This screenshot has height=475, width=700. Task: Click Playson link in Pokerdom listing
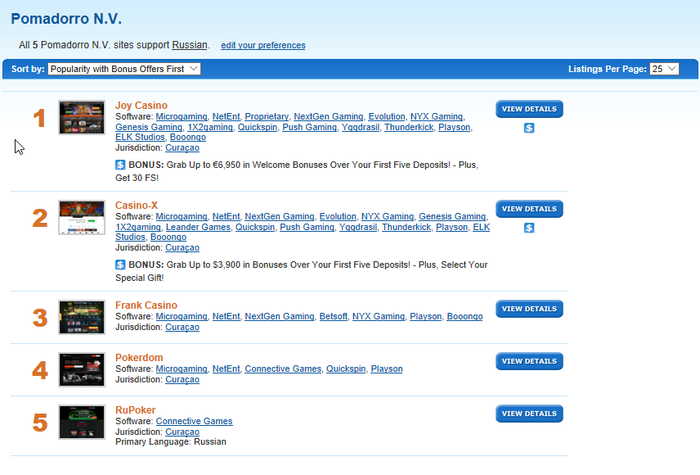coord(387,369)
